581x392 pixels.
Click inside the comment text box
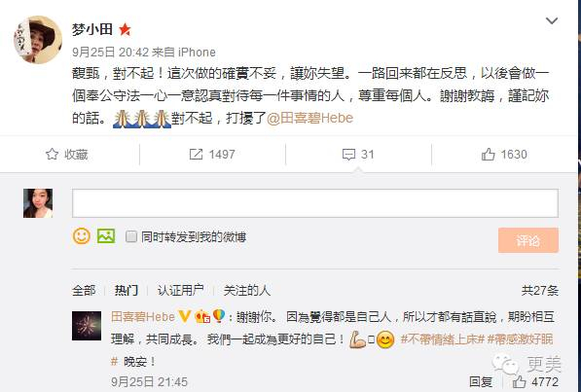click(x=315, y=203)
